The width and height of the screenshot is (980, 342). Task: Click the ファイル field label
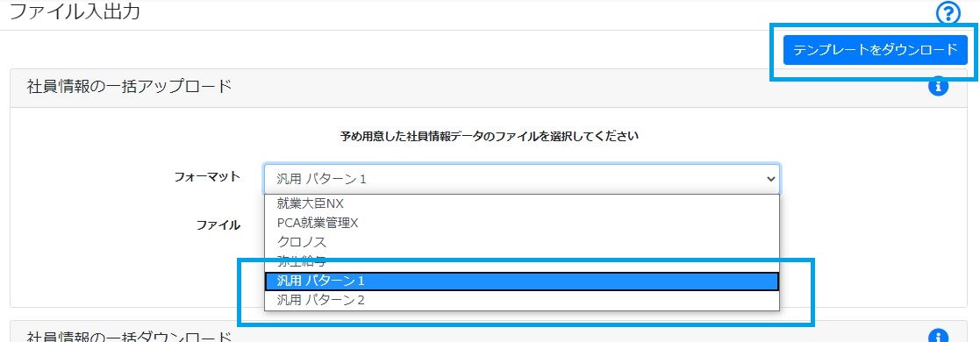218,225
